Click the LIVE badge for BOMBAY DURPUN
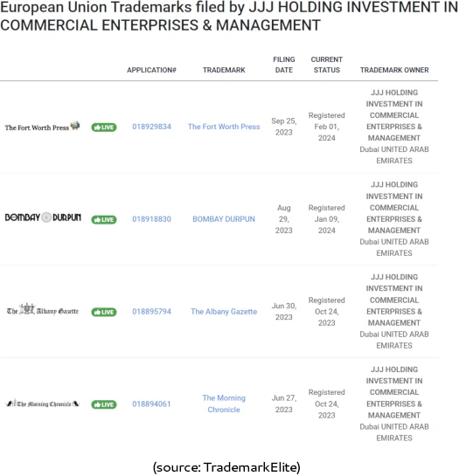This screenshot has height=476, width=459. pyautogui.click(x=104, y=219)
